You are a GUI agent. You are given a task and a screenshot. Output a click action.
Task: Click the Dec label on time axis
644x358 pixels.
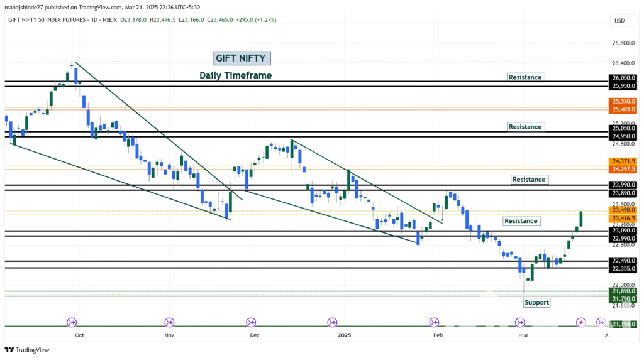tap(255, 335)
